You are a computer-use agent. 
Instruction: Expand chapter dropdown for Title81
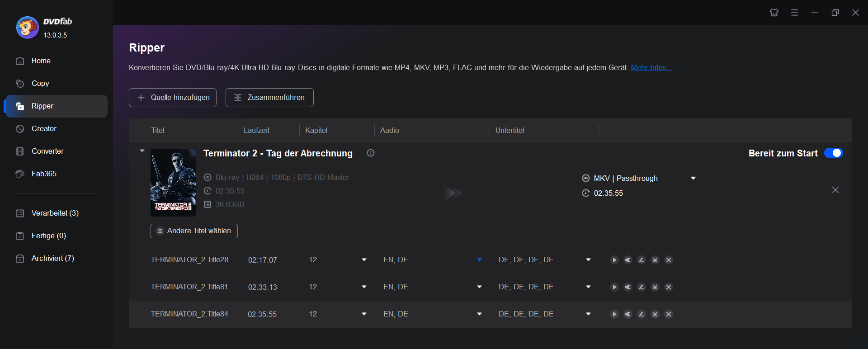click(x=364, y=287)
